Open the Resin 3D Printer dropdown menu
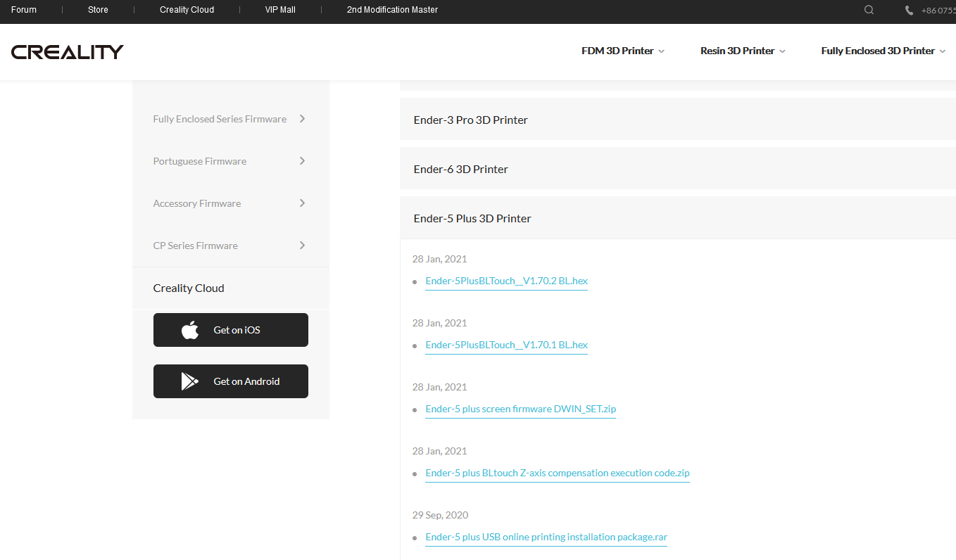The height and width of the screenshot is (560, 956). 743,51
